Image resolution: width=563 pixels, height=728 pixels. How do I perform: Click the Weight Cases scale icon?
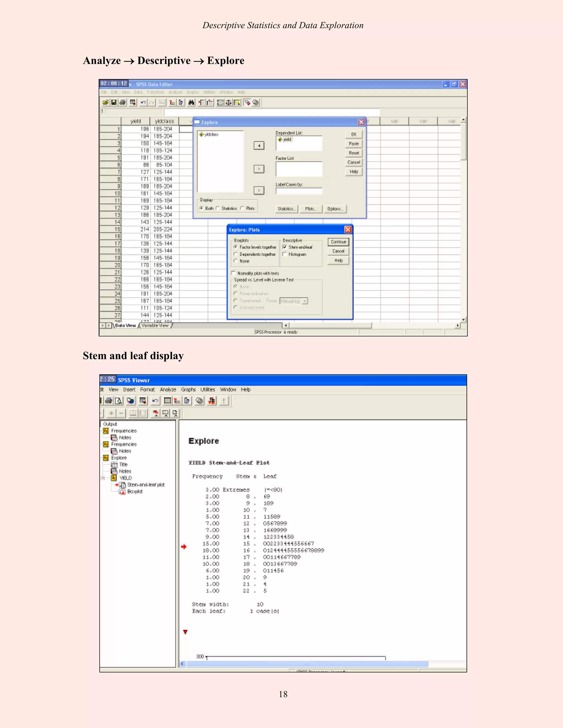pos(228,103)
